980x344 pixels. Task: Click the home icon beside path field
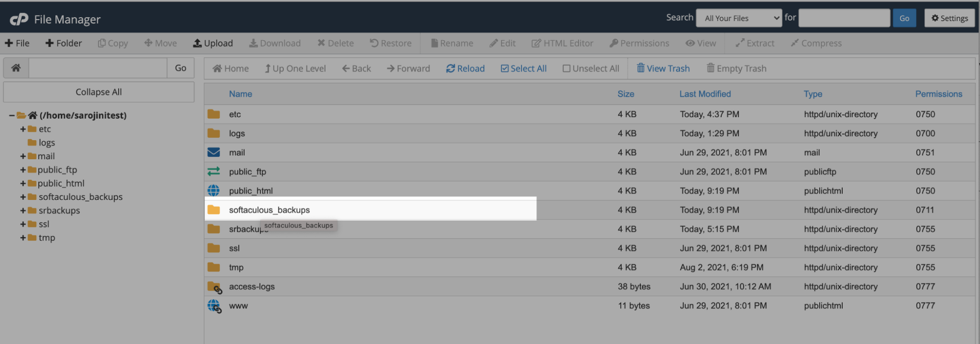[16, 68]
